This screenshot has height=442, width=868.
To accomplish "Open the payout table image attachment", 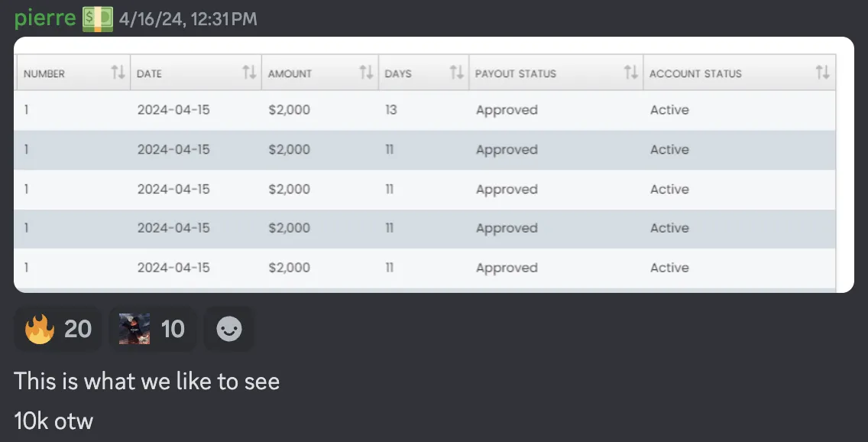I will (x=433, y=164).
